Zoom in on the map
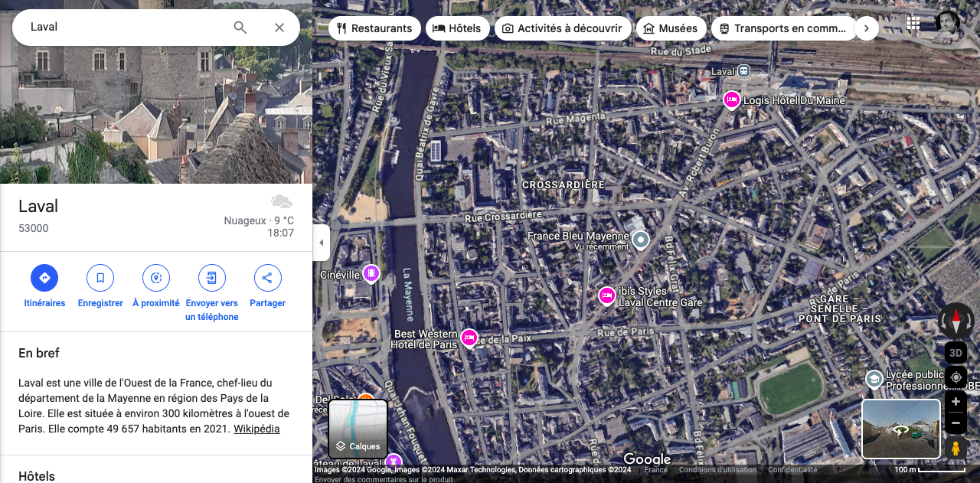The height and width of the screenshot is (483, 980). [955, 402]
